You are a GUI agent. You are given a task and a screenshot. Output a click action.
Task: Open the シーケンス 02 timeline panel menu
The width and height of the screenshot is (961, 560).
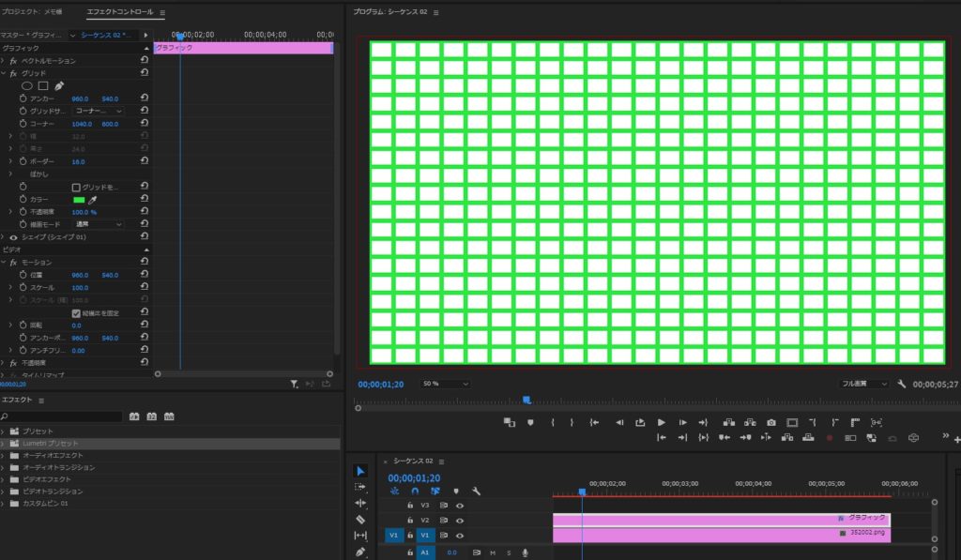pos(441,462)
